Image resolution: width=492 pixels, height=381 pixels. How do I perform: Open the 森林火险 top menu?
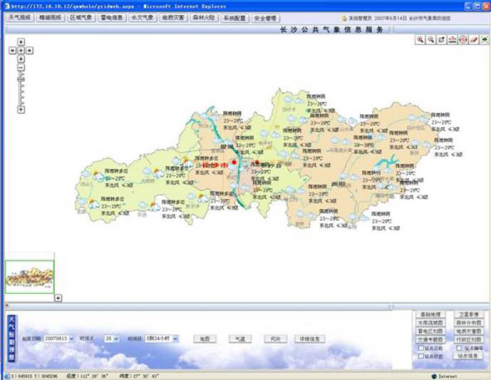(203, 18)
